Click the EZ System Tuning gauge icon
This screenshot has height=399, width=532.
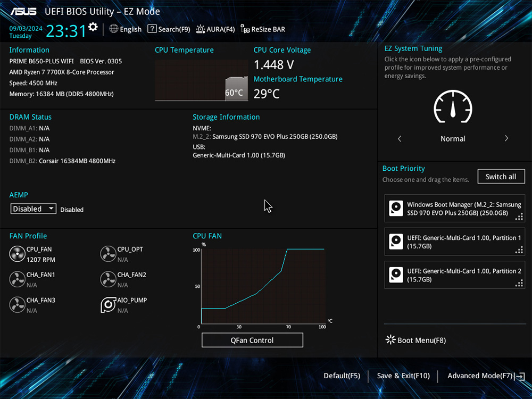click(x=453, y=106)
